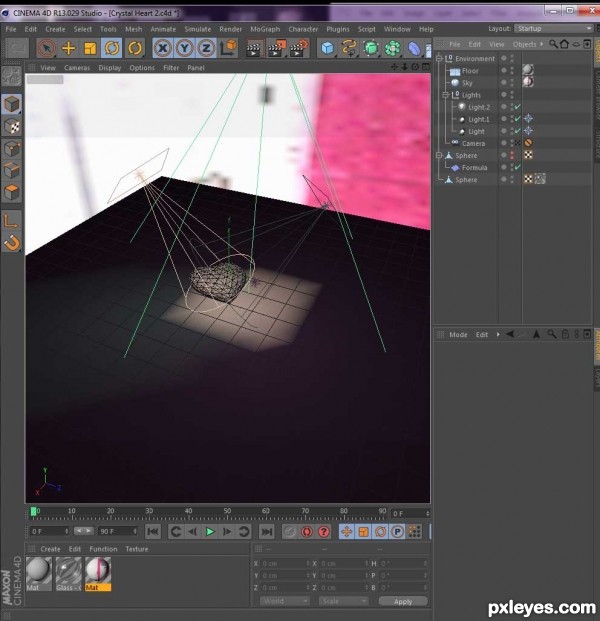
Task: Select the Sky object
Action: (x=467, y=83)
